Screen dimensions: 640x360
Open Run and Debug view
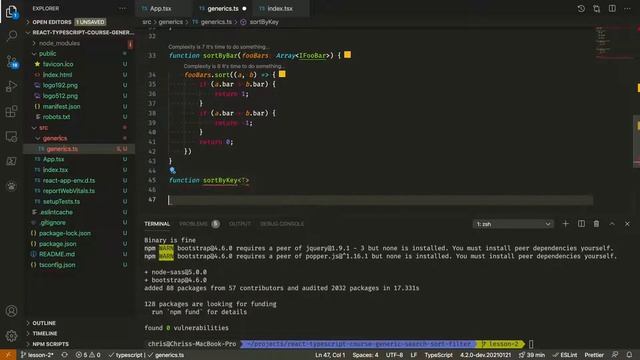(x=11, y=86)
